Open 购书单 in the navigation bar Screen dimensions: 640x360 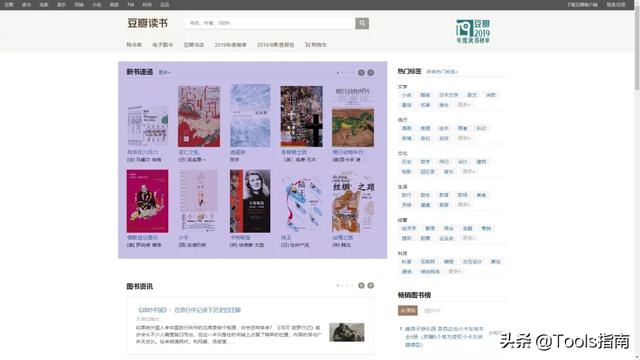(x=134, y=45)
